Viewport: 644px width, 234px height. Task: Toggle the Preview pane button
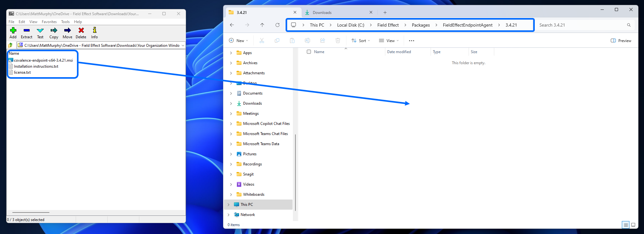(621, 40)
